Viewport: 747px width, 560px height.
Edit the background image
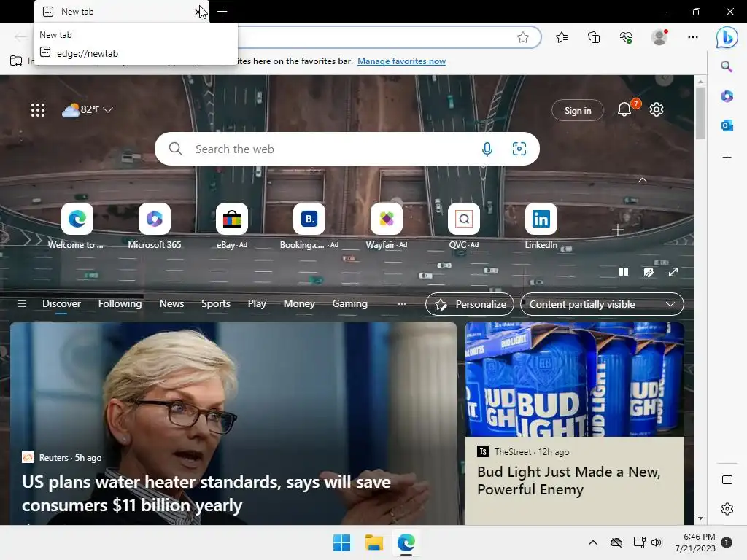649,272
